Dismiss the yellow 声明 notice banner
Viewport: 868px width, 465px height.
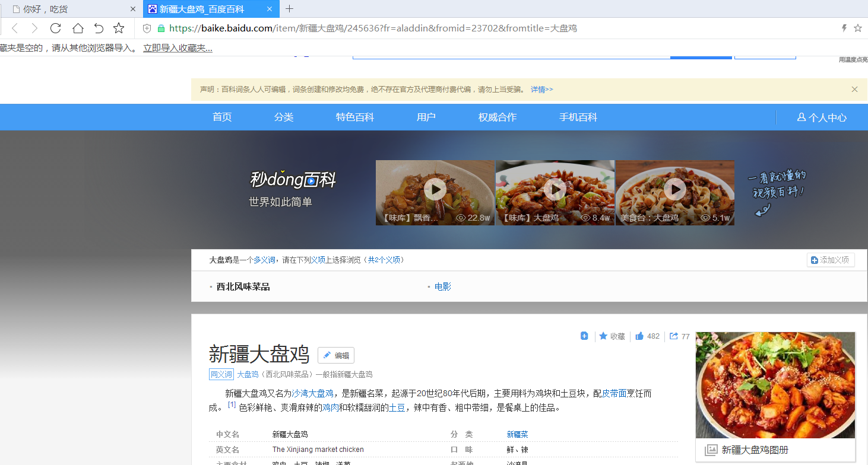[x=854, y=89]
